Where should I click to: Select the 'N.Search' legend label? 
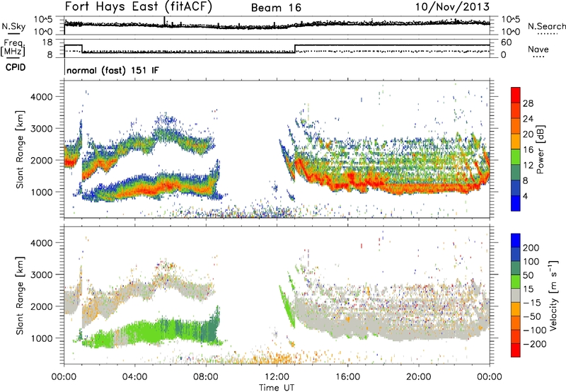(546, 26)
